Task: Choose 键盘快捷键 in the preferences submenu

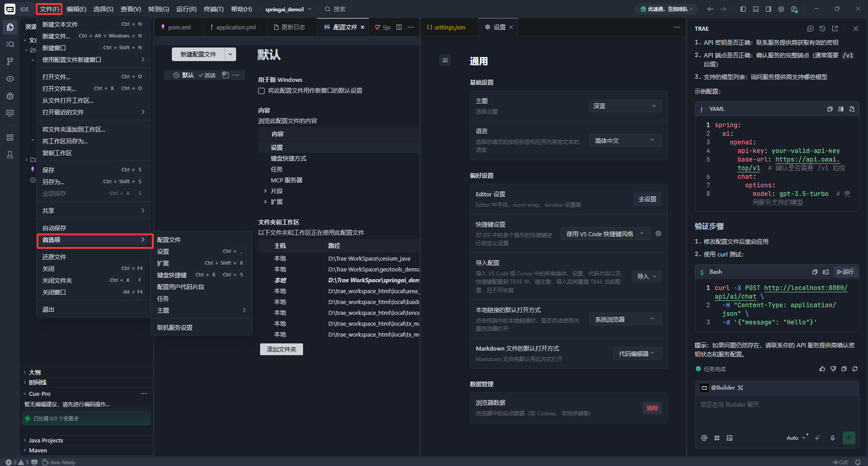Action: coord(201,275)
